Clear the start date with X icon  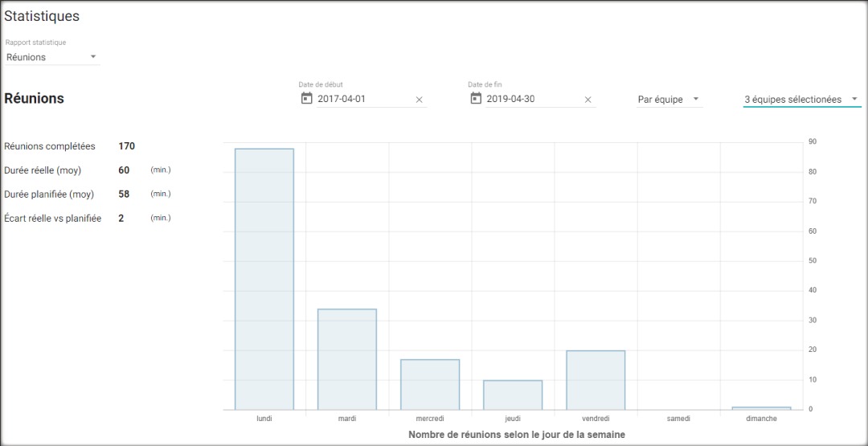(419, 100)
